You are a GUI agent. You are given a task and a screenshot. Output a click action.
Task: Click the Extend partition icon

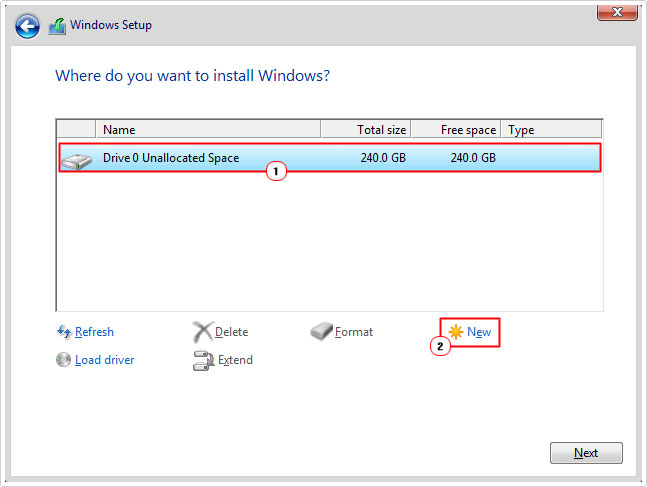click(x=203, y=360)
